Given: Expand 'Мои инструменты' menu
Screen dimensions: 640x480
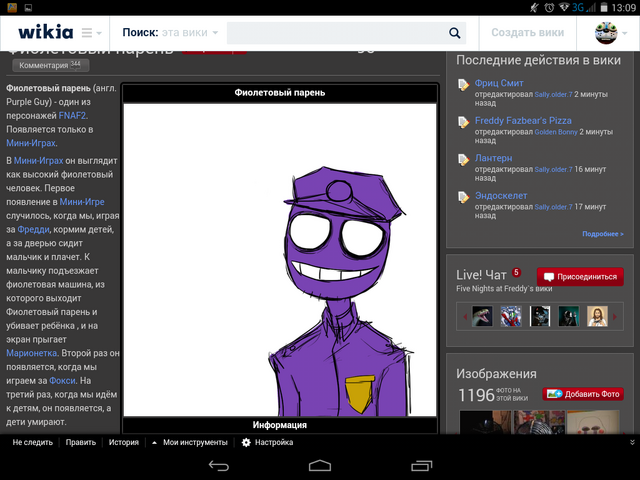Looking at the screenshot, I should (x=190, y=442).
